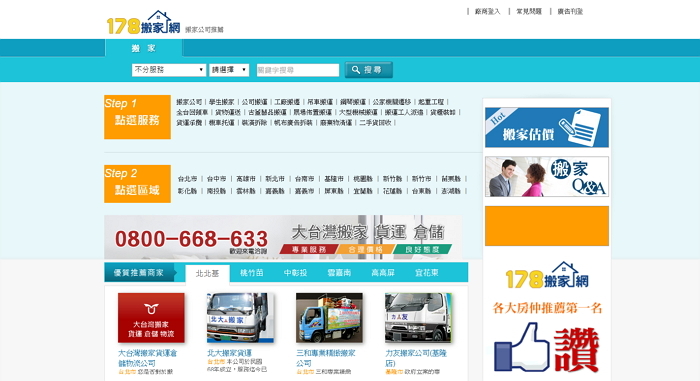Select the 搬家 main navigation tab
This screenshot has width=700, height=381.
143,48
